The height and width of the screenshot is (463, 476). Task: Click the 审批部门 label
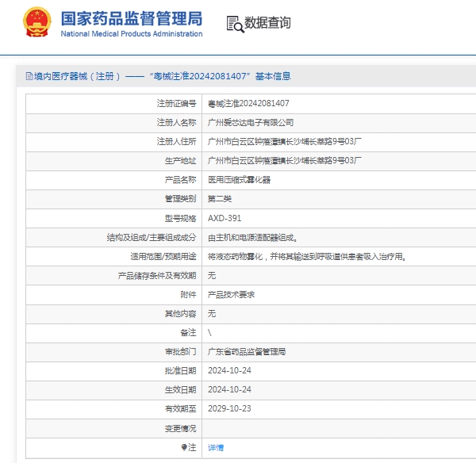(180, 352)
